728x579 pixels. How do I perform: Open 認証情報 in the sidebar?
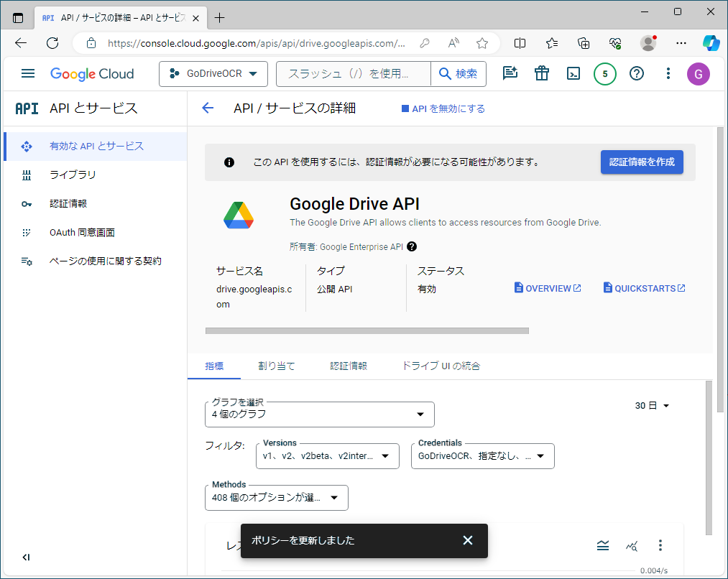coord(96,204)
